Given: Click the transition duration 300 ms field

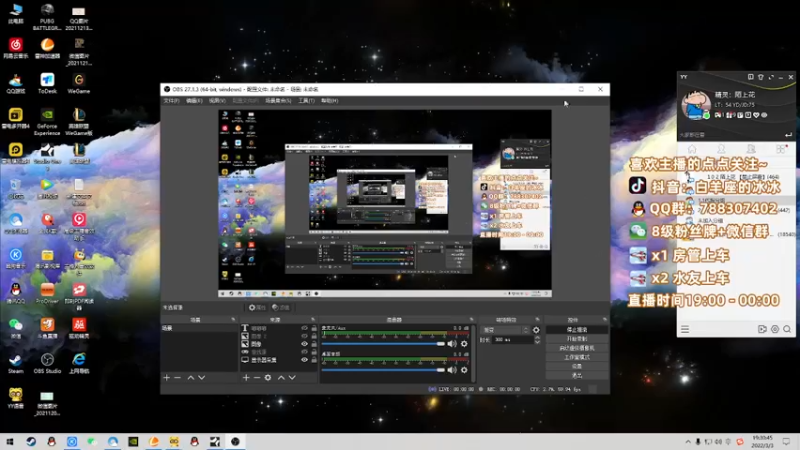Looking at the screenshot, I should (512, 340).
